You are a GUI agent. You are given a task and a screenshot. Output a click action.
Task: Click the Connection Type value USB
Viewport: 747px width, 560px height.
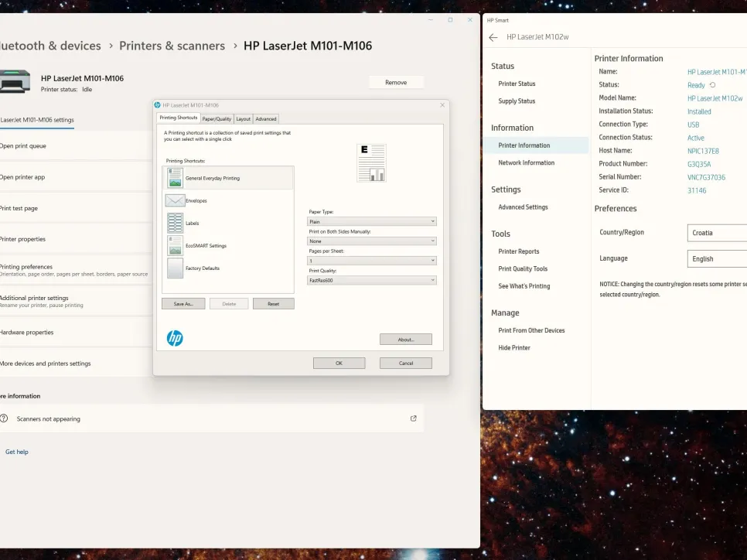(x=694, y=125)
